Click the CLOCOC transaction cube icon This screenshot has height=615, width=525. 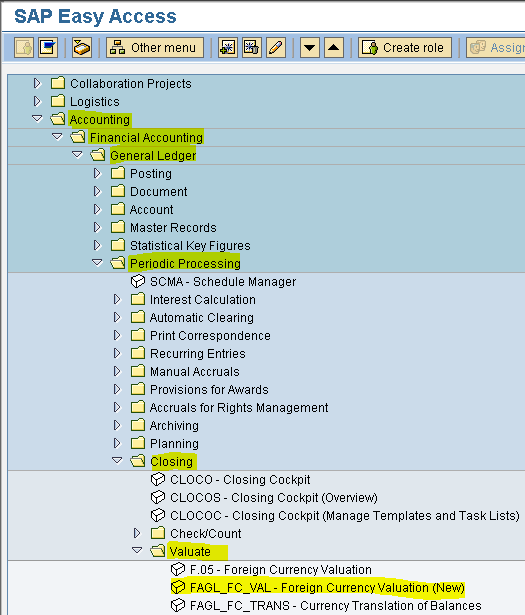tap(158, 515)
